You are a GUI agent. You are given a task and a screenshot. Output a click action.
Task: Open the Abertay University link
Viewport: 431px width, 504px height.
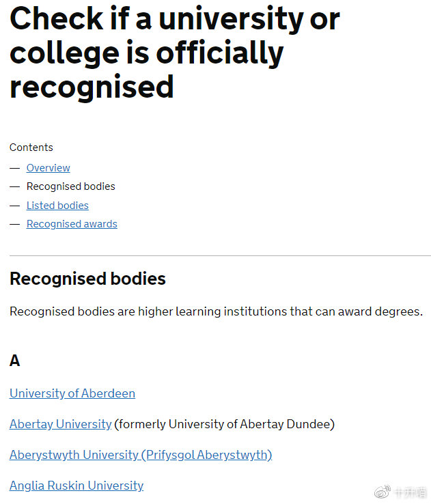click(60, 424)
